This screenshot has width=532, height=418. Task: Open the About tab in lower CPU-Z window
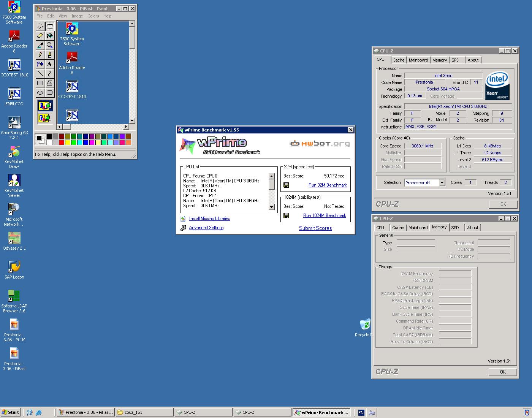(x=473, y=228)
